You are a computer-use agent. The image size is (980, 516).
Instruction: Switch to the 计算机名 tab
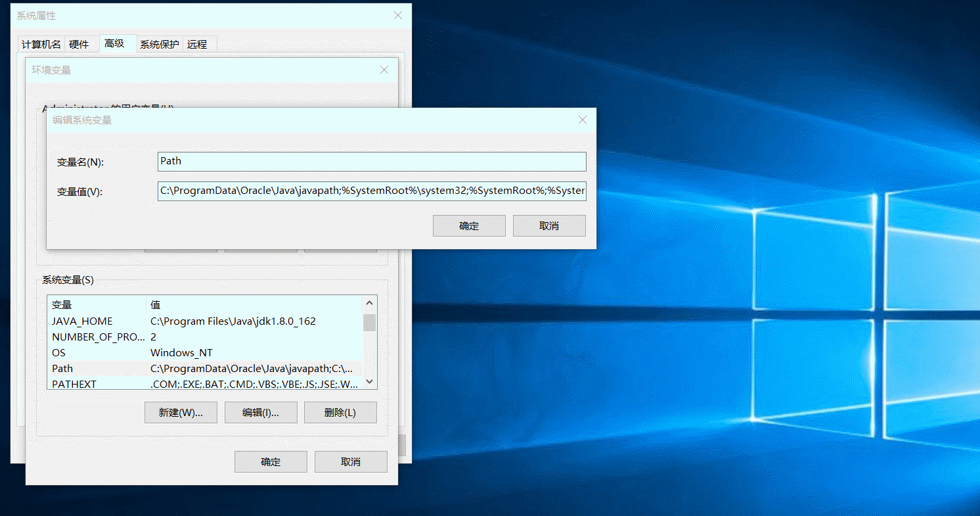tap(41, 44)
